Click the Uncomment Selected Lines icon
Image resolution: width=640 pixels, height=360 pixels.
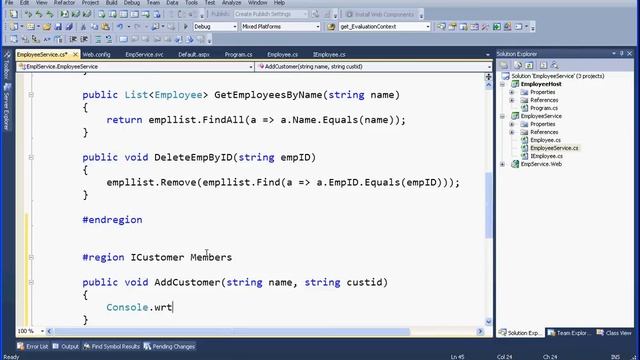pyautogui.click(x=109, y=39)
